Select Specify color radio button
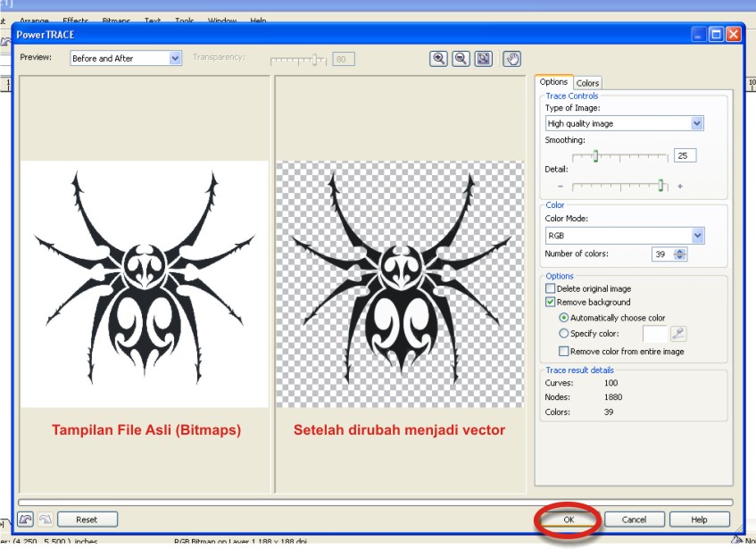The image size is (756, 549). click(563, 333)
